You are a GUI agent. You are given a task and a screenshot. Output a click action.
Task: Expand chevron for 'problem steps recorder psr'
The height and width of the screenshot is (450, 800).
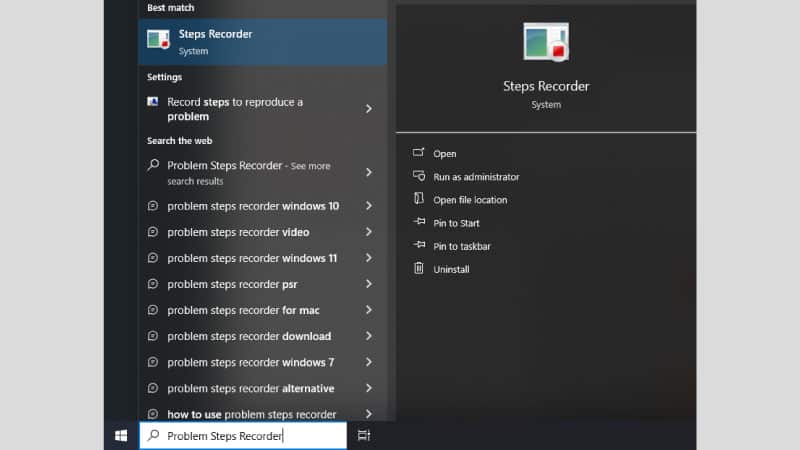click(x=368, y=284)
